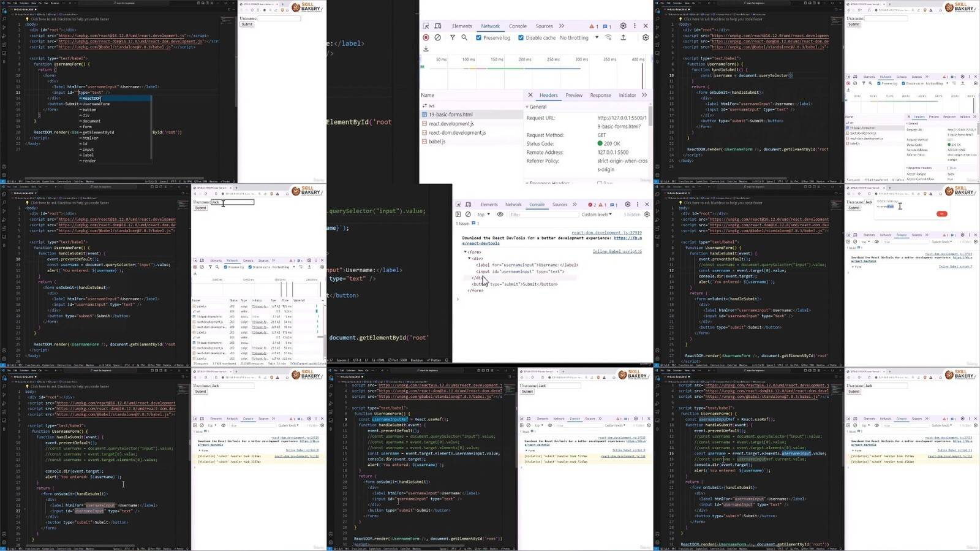Expand more tabs chevron in enlarged Console panel
This screenshot has height=551, width=980.
pos(575,205)
